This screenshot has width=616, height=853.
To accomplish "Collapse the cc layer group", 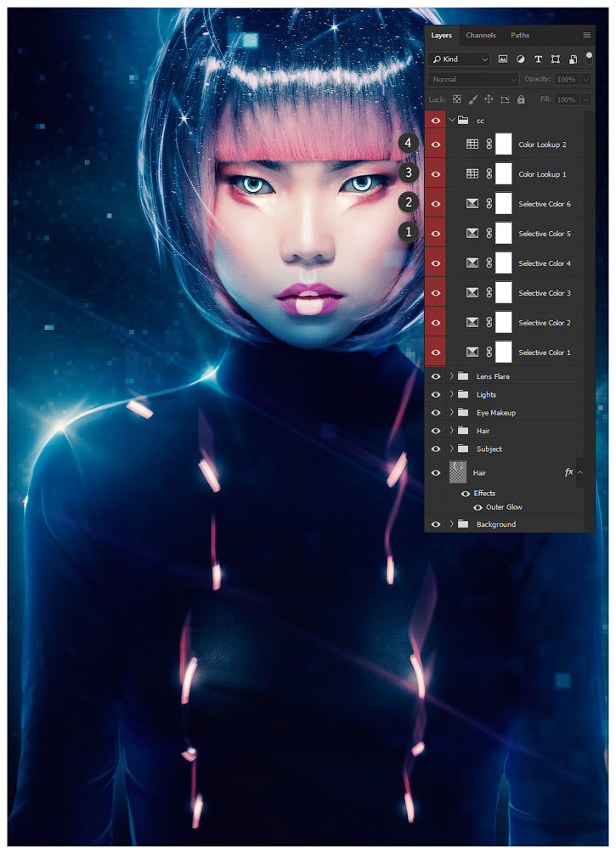I will tap(451, 121).
